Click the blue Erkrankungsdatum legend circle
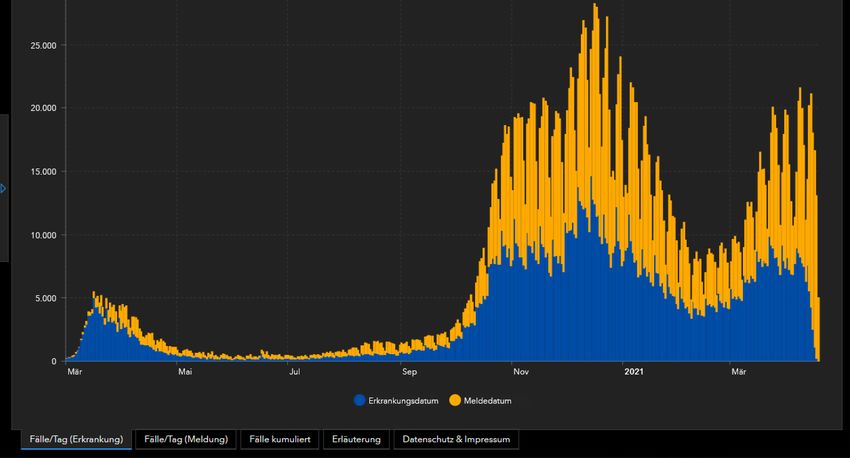 click(x=359, y=400)
